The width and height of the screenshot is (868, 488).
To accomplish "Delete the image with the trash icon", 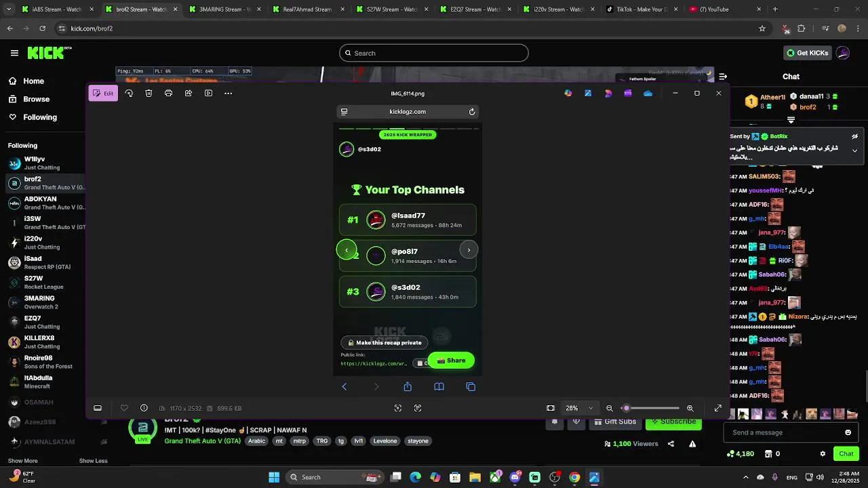I will [x=149, y=94].
